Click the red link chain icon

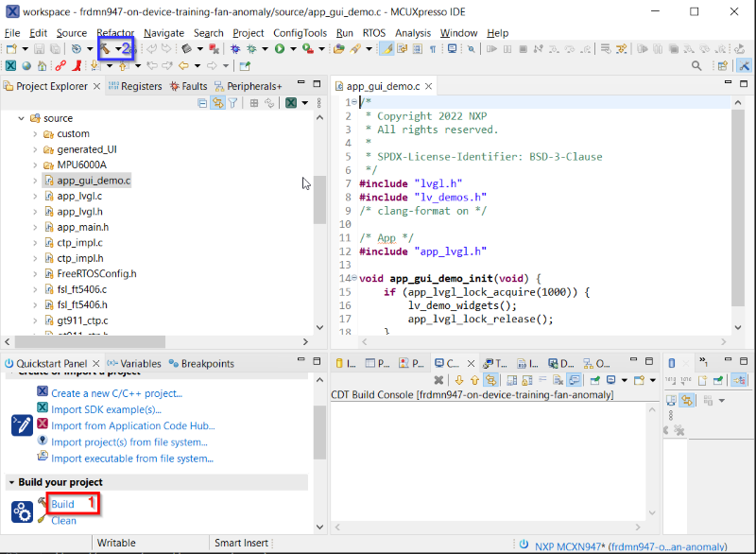pos(60,65)
